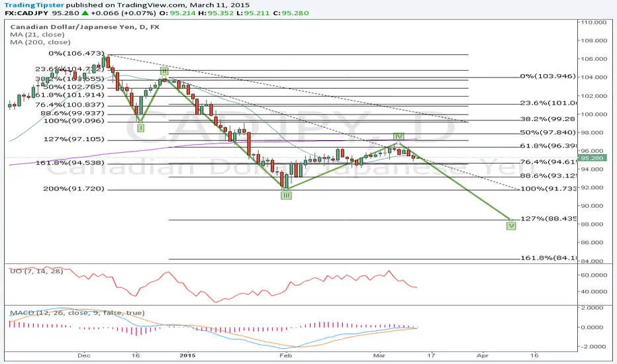
Task: Click the 60.0000 UO scale value
Action: (593, 275)
